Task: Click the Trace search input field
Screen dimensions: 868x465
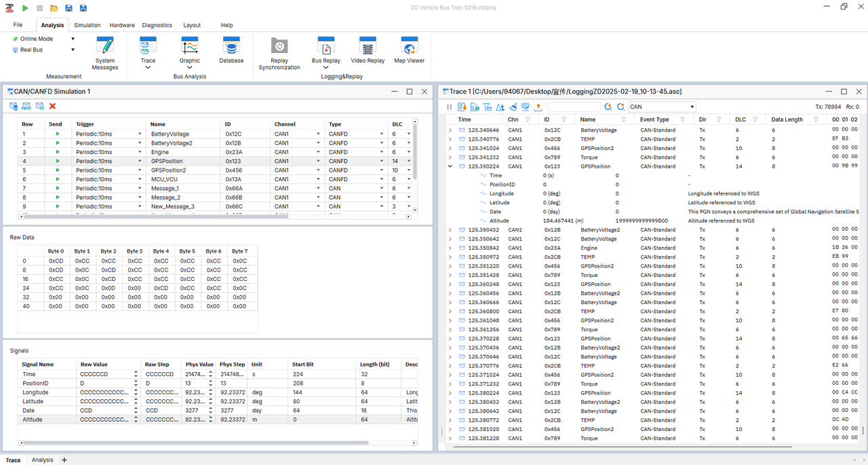Action: pyautogui.click(x=574, y=107)
